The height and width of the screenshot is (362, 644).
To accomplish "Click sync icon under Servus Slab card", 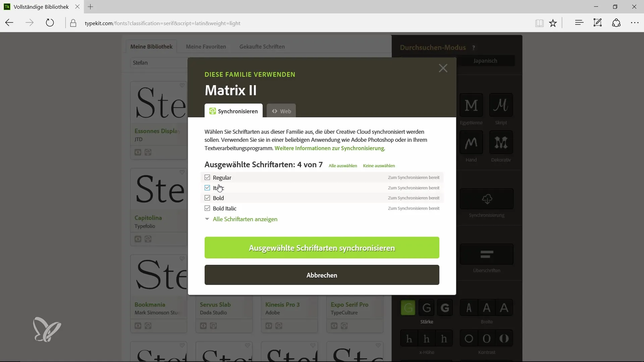I will point(213,326).
